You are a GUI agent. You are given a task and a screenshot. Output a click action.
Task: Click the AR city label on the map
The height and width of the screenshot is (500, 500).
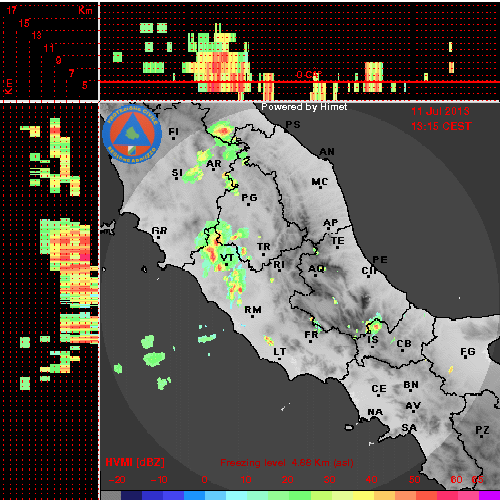pyautogui.click(x=214, y=164)
